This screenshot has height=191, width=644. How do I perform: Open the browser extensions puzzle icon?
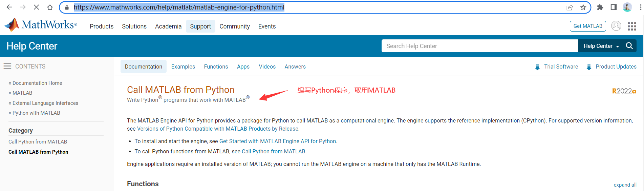pyautogui.click(x=600, y=7)
